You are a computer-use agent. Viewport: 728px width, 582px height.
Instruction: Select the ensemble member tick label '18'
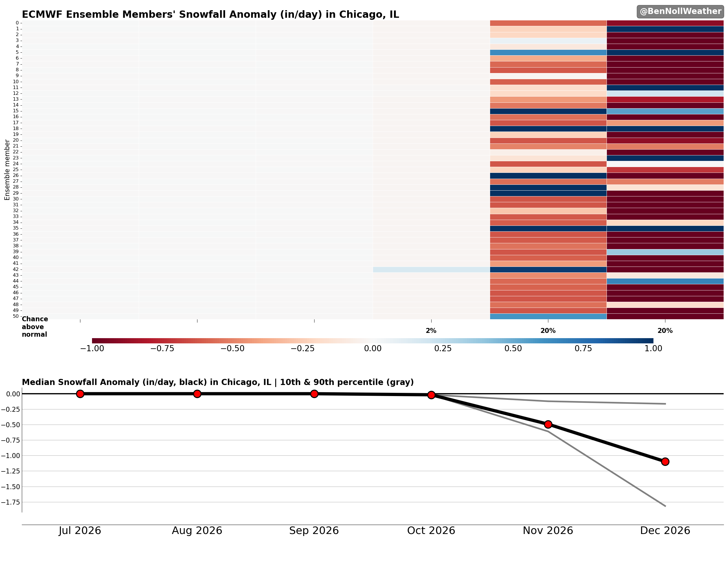click(16, 129)
